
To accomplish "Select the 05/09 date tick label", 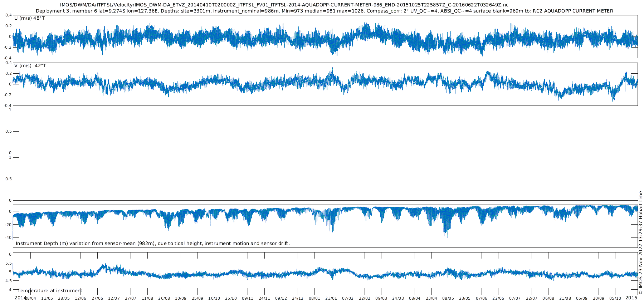I will click(582, 299).
